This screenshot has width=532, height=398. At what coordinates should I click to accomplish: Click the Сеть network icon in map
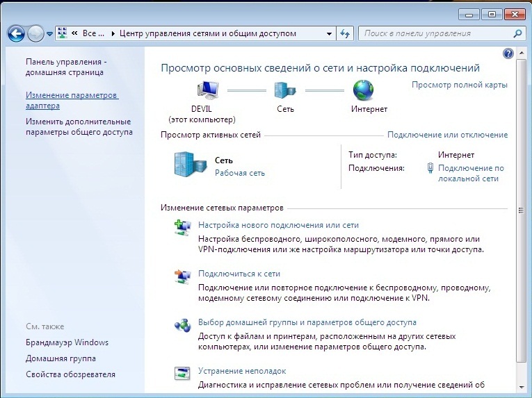click(285, 90)
